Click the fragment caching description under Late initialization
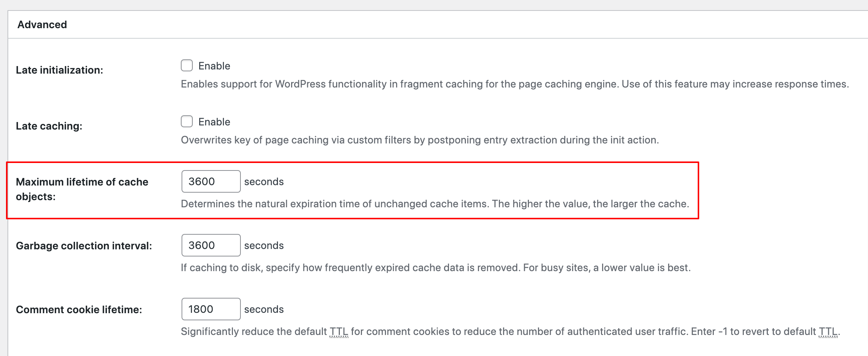The image size is (868, 356). pos(514,84)
